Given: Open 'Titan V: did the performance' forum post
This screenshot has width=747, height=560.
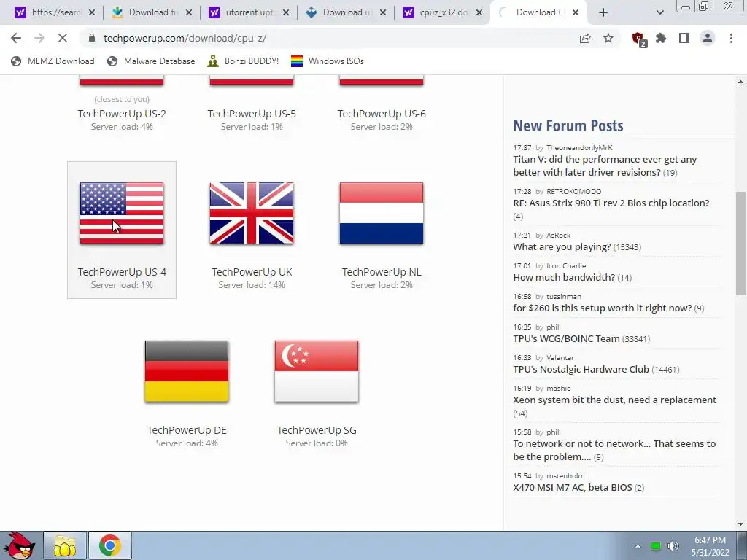Looking at the screenshot, I should pos(605,166).
